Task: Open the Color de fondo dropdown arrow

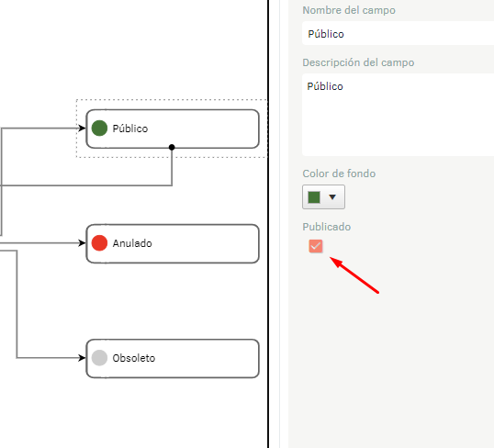Action: tap(332, 197)
